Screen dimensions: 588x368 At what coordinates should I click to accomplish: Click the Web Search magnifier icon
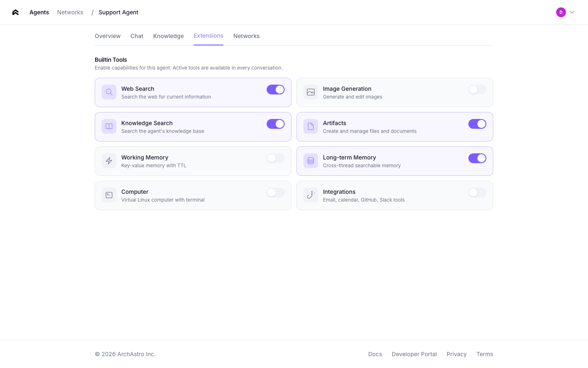[x=109, y=92]
